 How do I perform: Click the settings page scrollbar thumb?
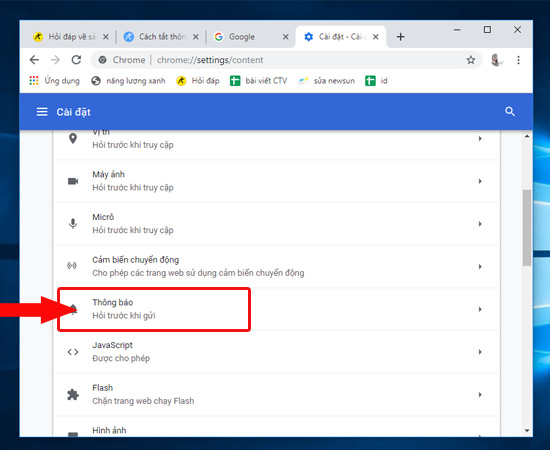pos(526,228)
